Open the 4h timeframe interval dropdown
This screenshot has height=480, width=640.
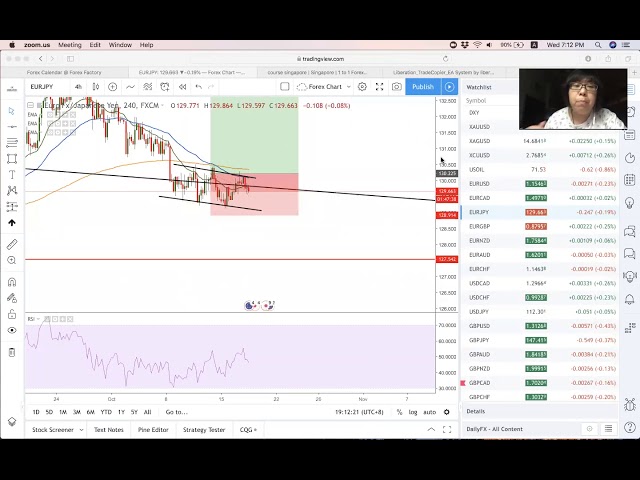click(79, 87)
